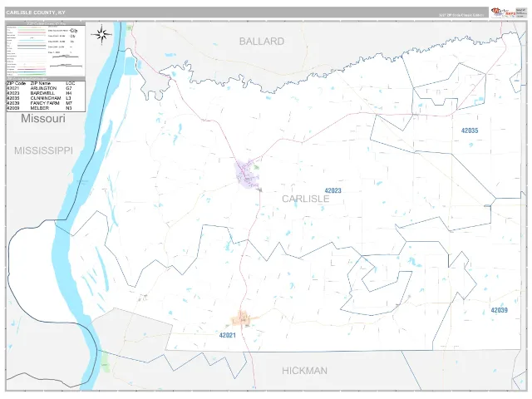This screenshot has height=399, width=532.
Task: Click the orange Arlington city area
Action: [x=242, y=319]
